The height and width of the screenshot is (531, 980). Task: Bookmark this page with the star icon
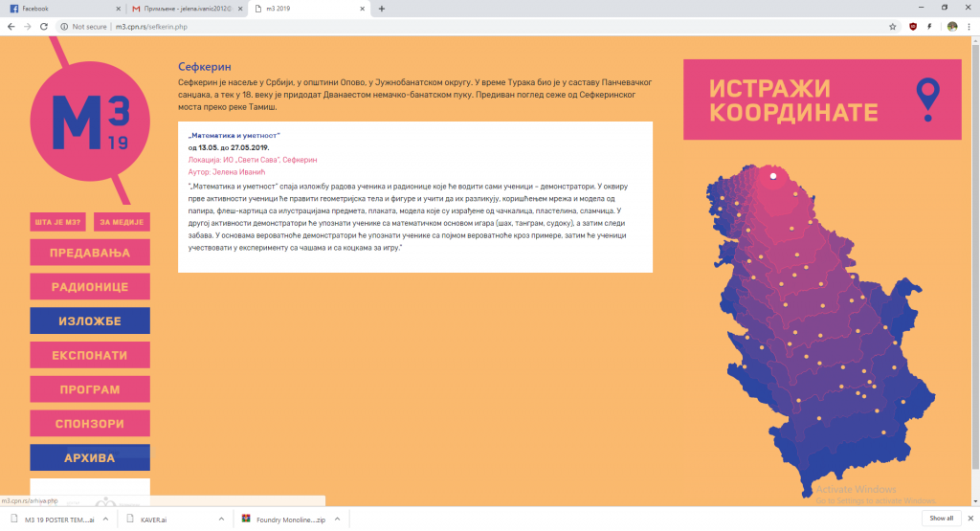coord(892,27)
